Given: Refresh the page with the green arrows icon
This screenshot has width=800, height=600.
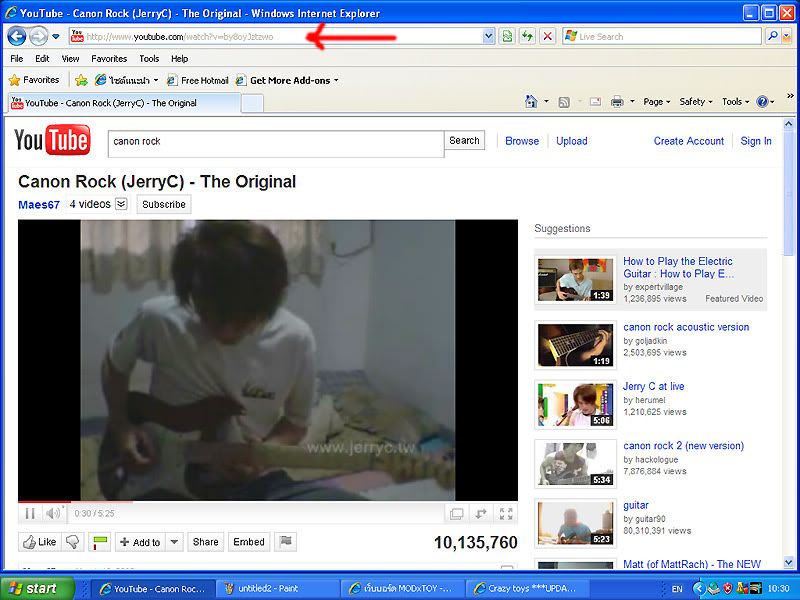Looking at the screenshot, I should click(527, 36).
